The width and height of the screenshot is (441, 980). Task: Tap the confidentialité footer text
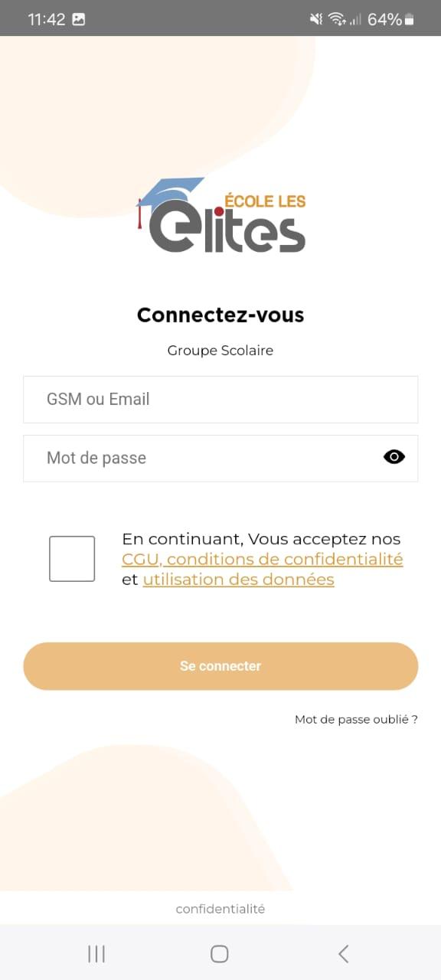click(x=220, y=909)
